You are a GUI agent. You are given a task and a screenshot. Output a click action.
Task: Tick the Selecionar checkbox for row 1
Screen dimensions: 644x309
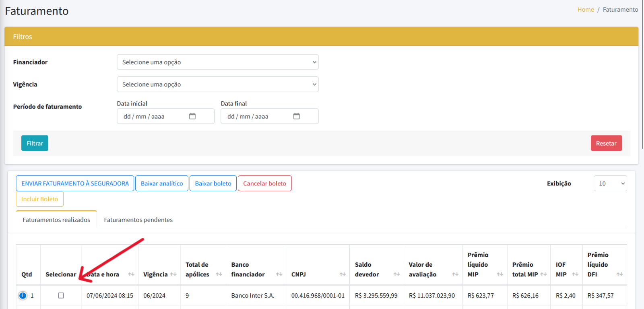point(61,295)
